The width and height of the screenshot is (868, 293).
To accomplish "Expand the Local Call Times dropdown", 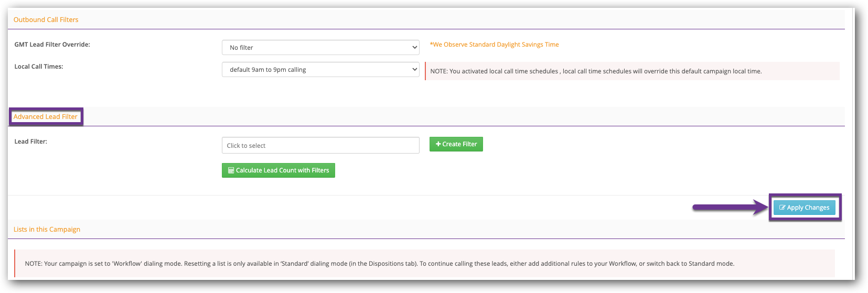I will (320, 70).
